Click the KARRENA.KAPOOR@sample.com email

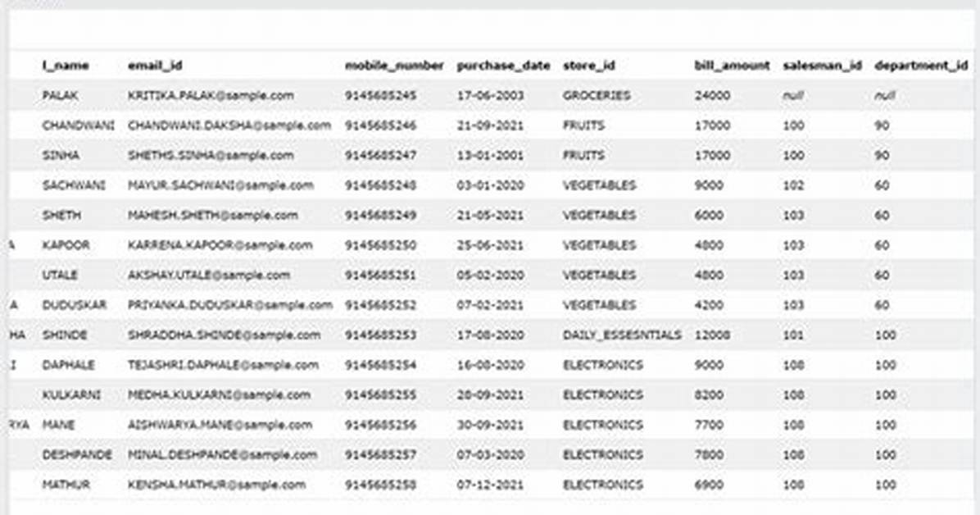[220, 245]
